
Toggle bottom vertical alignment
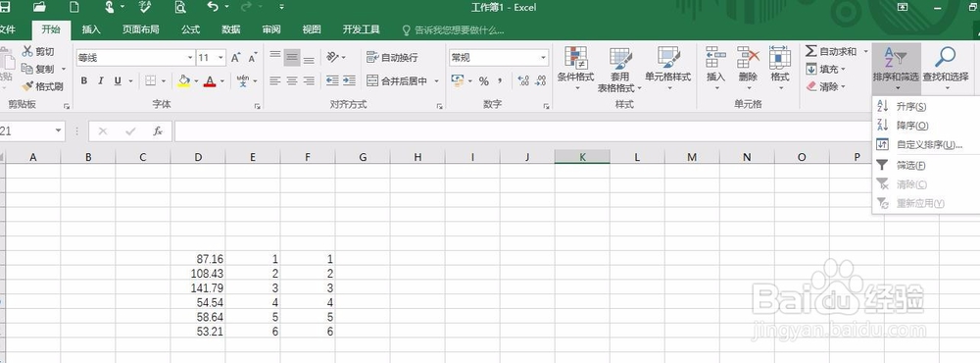[x=309, y=59]
